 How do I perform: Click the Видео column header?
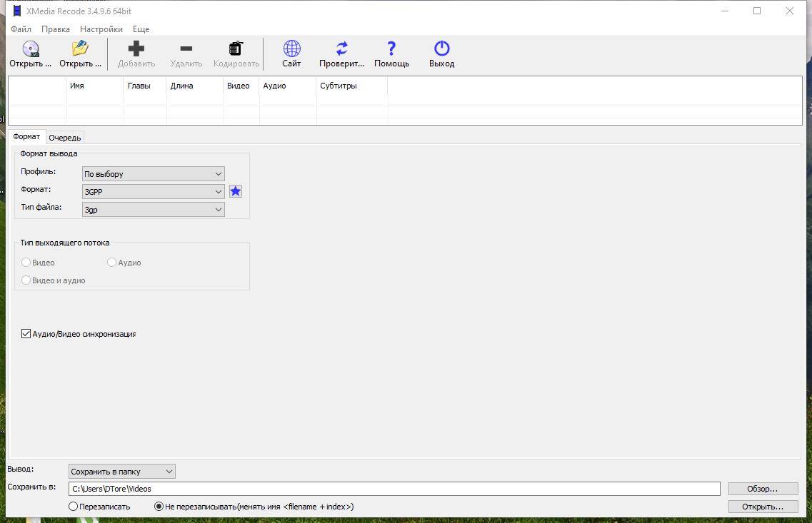coord(241,86)
